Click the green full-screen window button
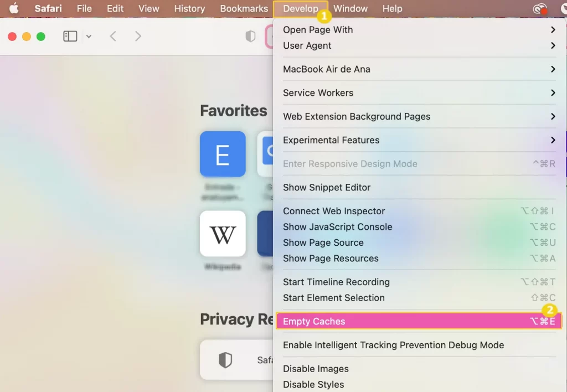567x392 pixels. click(41, 37)
